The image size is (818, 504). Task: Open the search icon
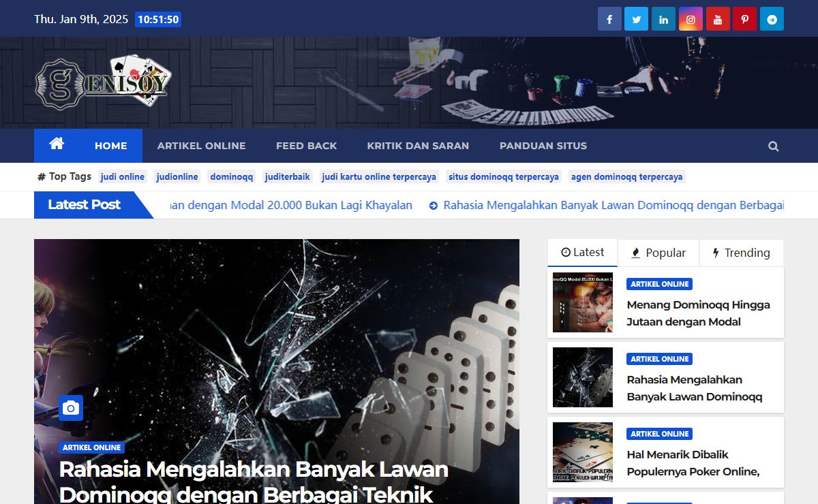773,145
